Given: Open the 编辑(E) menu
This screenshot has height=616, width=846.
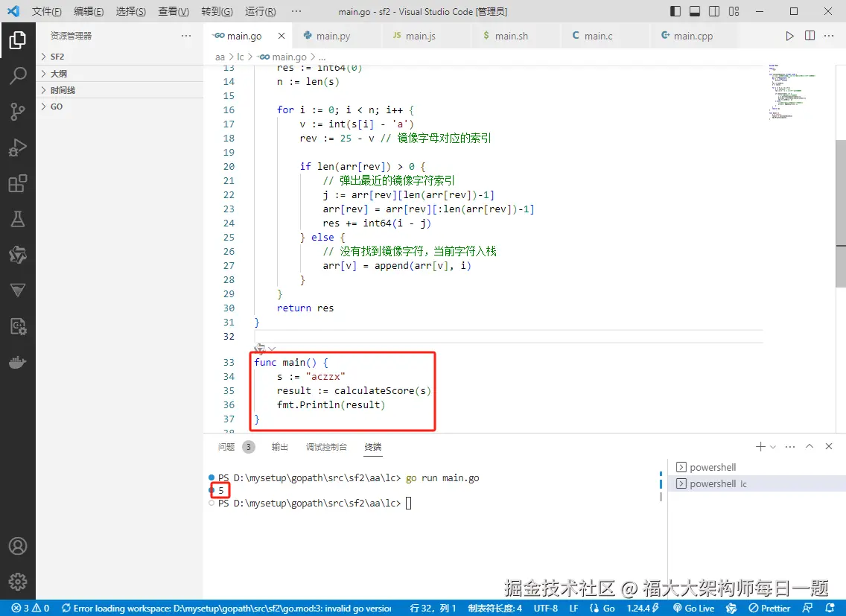Looking at the screenshot, I should 89,11.
